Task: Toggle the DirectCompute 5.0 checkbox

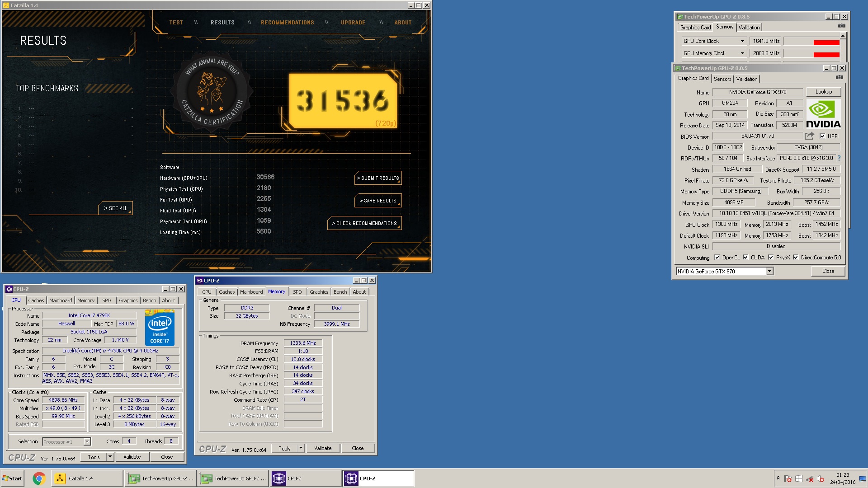Action: click(796, 258)
